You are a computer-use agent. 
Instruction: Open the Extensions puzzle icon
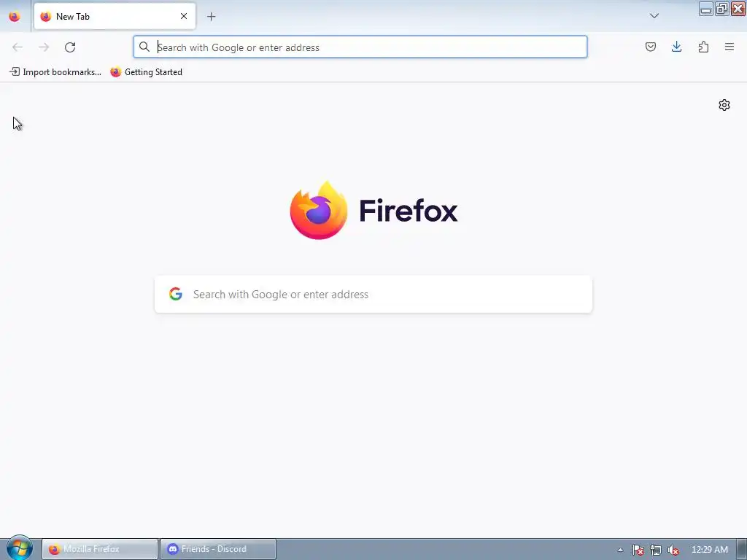click(x=703, y=47)
